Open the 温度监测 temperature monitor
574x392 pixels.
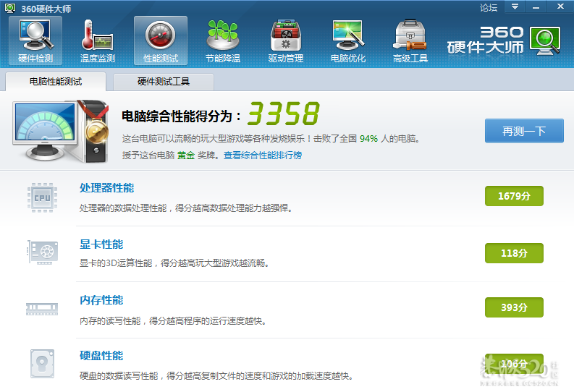[x=98, y=41]
